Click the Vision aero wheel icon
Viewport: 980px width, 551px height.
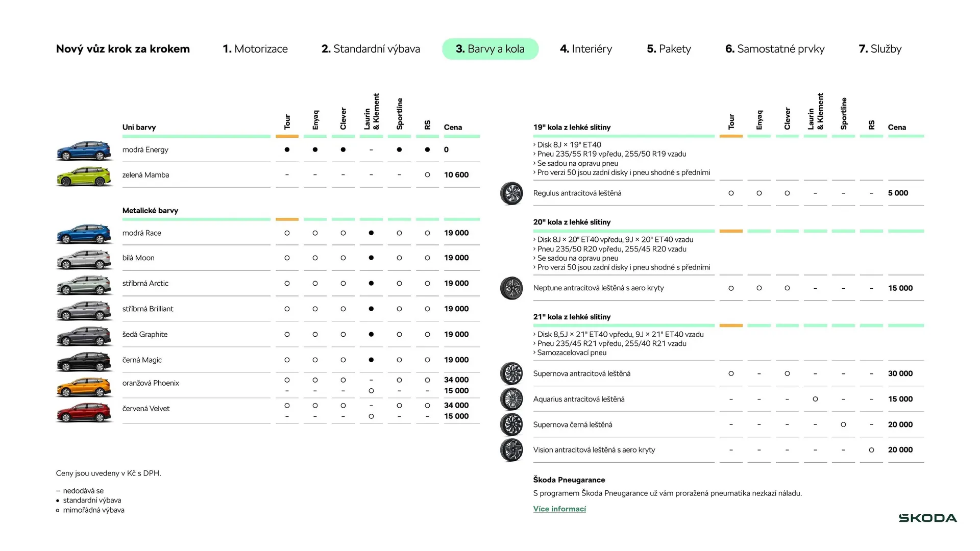click(511, 450)
